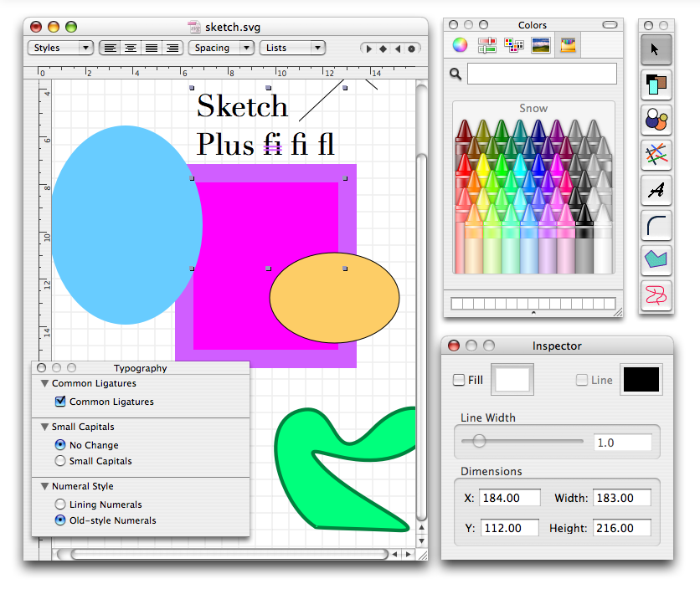
Task: Select the crayons color picker
Action: pyautogui.click(x=568, y=45)
